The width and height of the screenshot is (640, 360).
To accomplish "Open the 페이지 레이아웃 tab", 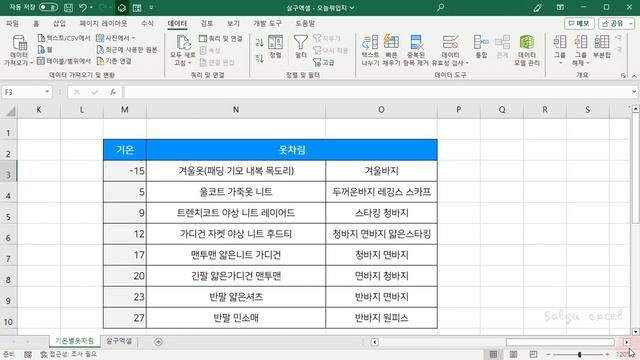I will [x=103, y=24].
